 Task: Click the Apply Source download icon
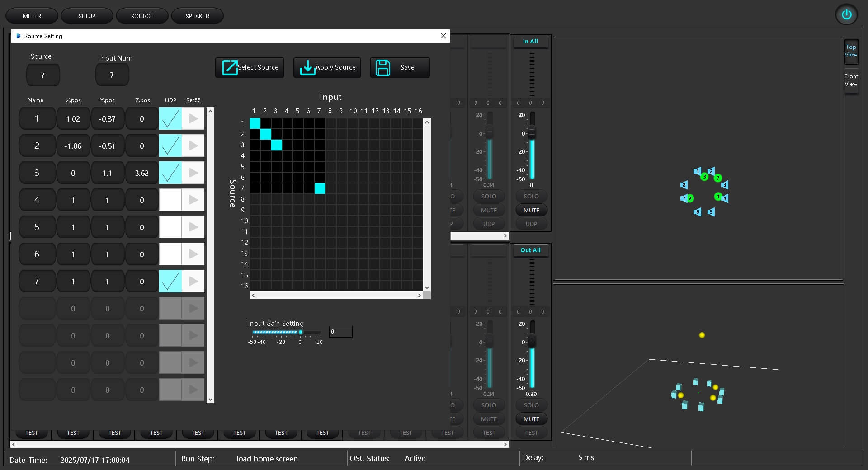click(307, 67)
